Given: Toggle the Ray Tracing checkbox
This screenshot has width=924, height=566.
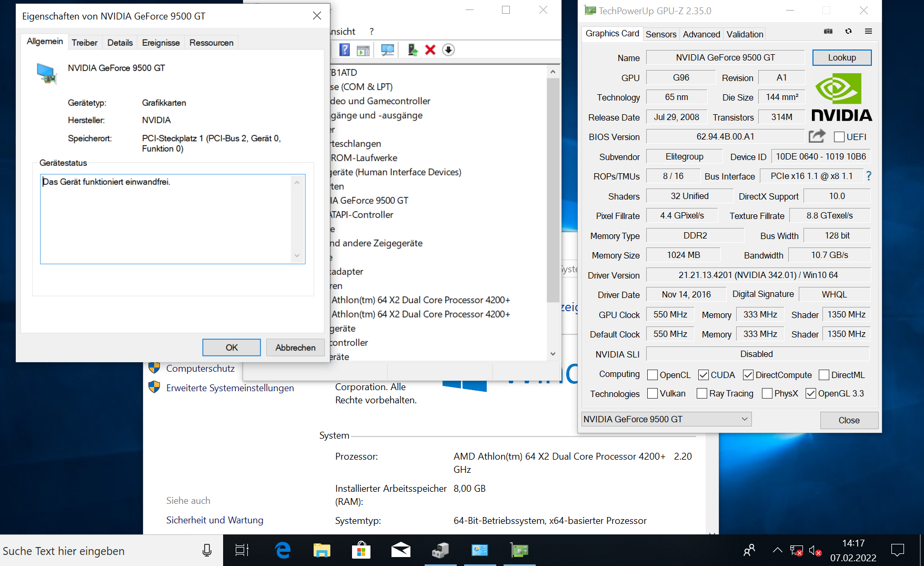Looking at the screenshot, I should [702, 393].
